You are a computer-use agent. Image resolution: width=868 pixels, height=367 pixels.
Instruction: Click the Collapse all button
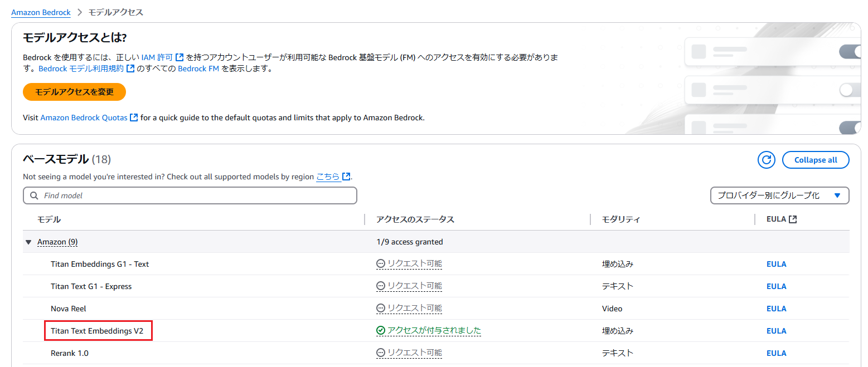[x=816, y=160]
